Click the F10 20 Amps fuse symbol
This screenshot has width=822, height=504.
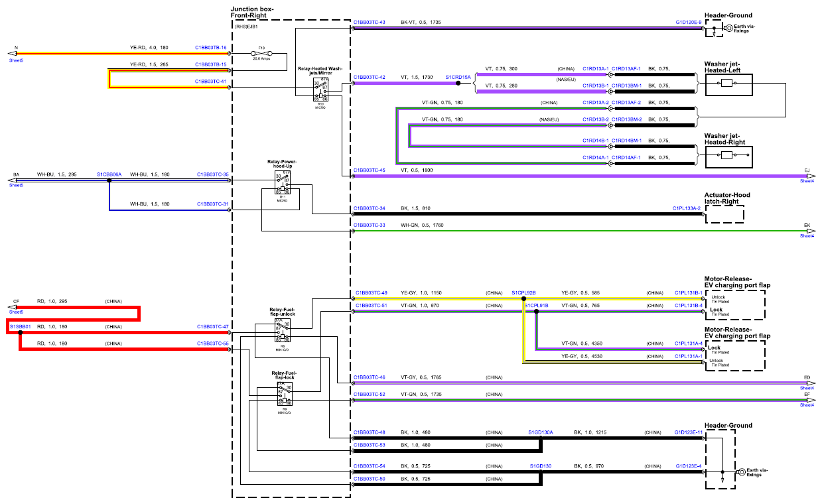coord(261,53)
